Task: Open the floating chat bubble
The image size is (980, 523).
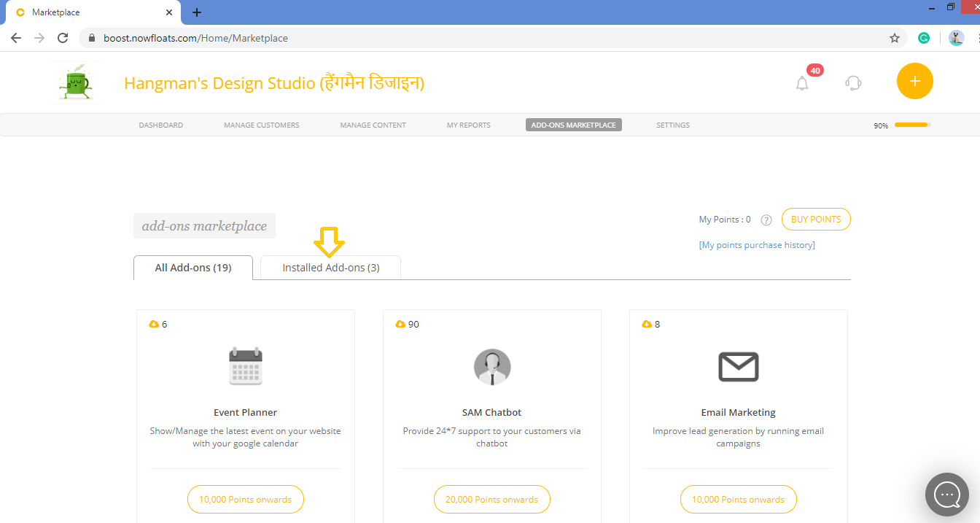Action: click(946, 495)
